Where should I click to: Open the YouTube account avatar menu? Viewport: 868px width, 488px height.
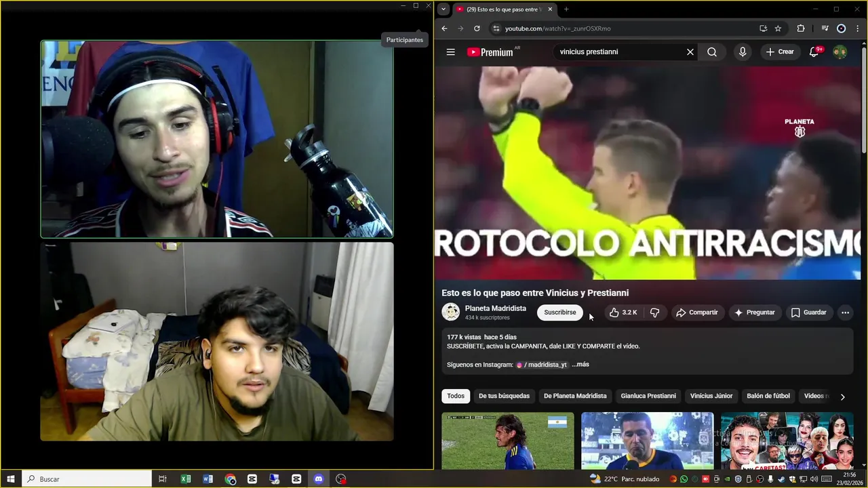click(x=840, y=52)
